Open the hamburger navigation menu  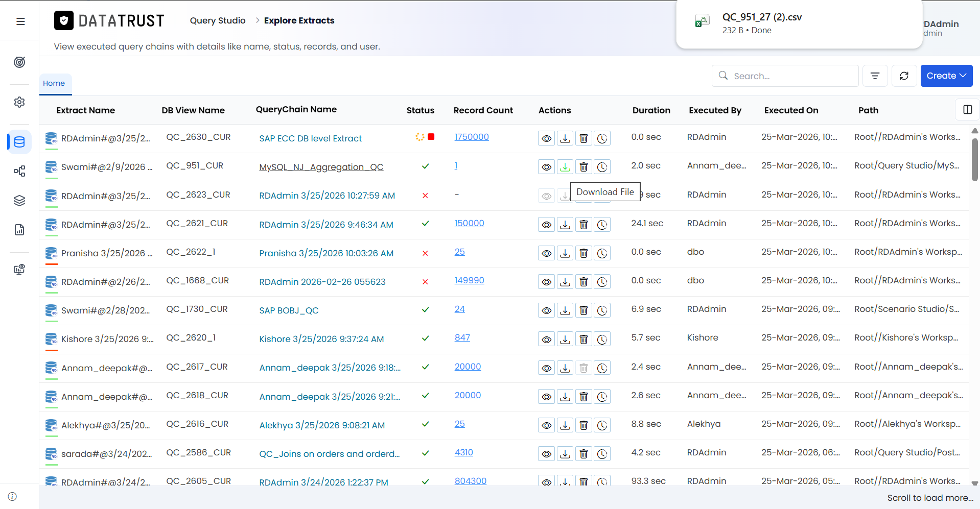(x=20, y=21)
